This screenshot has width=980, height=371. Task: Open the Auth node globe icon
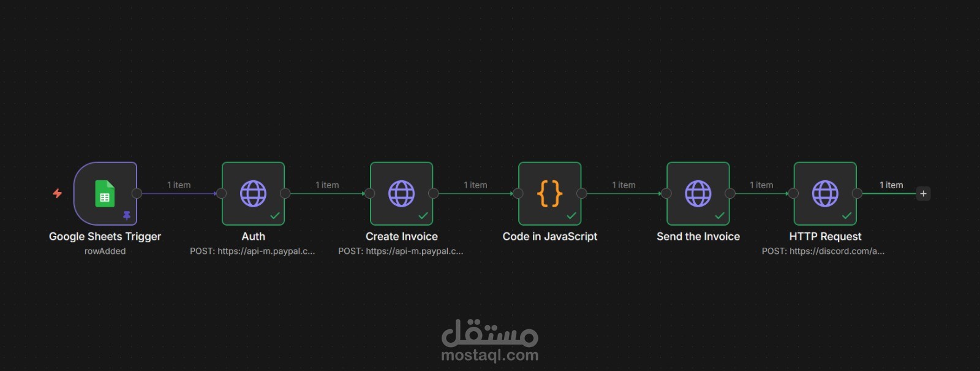[x=253, y=194]
